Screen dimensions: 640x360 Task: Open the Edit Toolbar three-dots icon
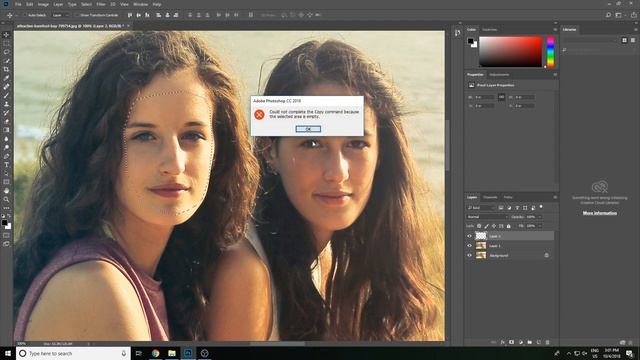tap(6, 208)
